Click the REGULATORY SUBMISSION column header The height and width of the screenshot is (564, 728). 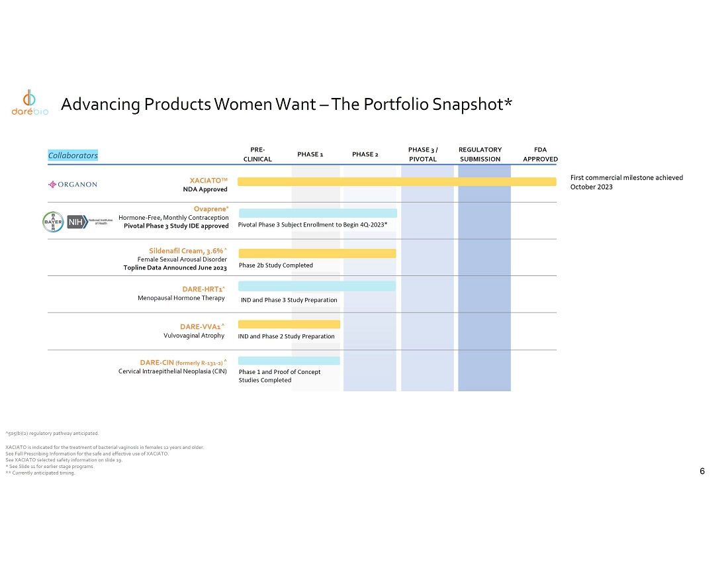(x=480, y=154)
